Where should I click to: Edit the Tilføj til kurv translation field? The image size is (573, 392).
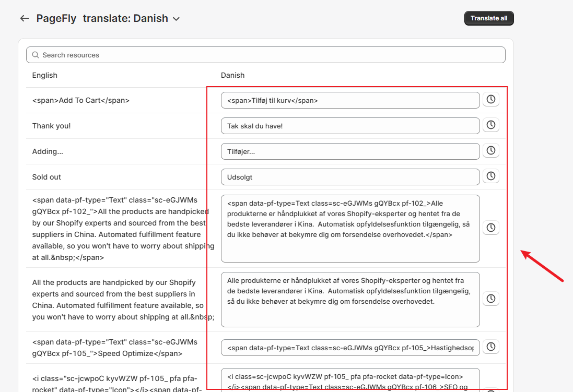(350, 100)
